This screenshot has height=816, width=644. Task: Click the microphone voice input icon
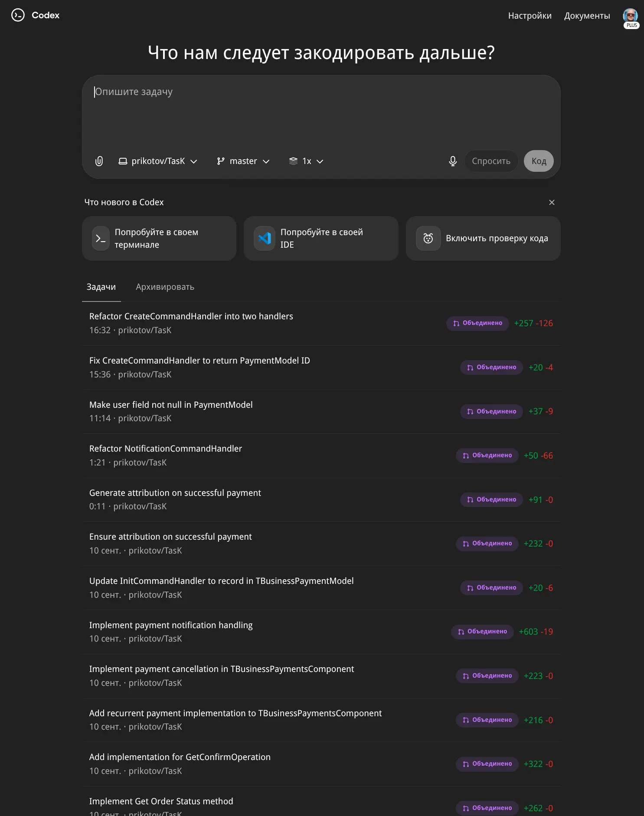(x=453, y=161)
